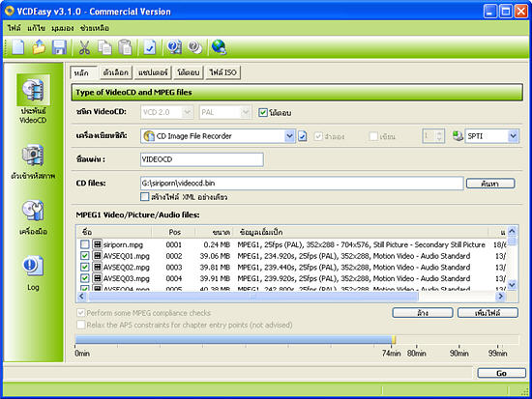This screenshot has height=399, width=532.
Task: Click the recorder check icon beside recorder dropdown
Action: 303,136
